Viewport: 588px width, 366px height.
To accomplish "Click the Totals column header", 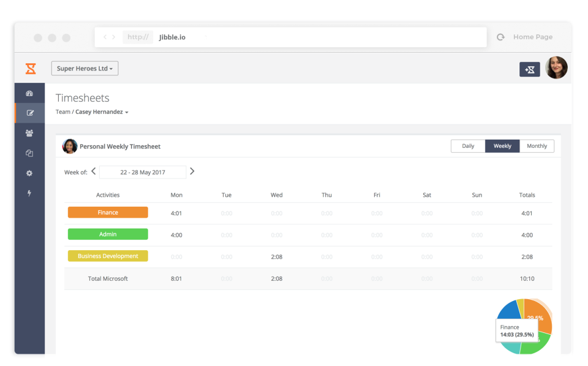I will (x=527, y=195).
